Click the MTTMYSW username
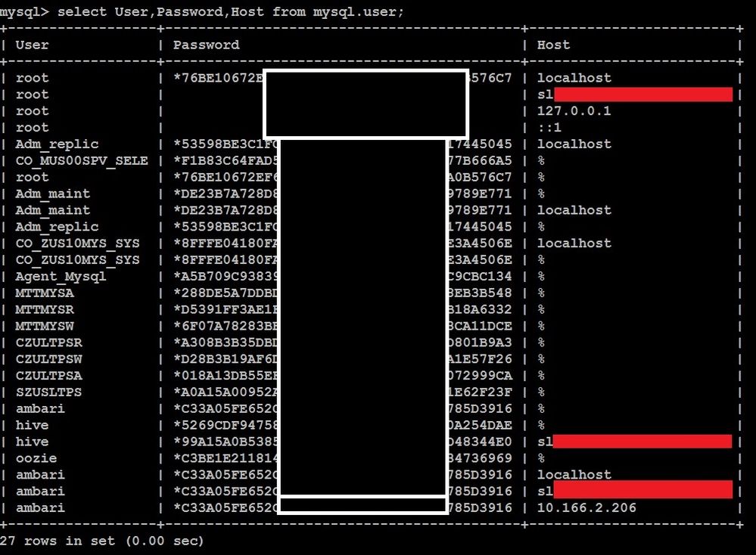756x555 pixels. (x=45, y=326)
